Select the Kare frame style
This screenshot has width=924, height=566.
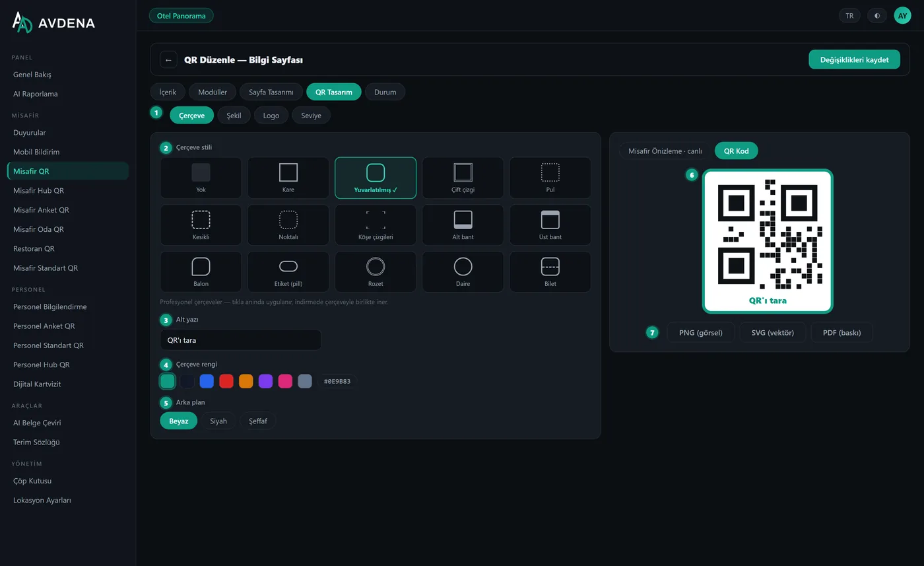(288, 178)
